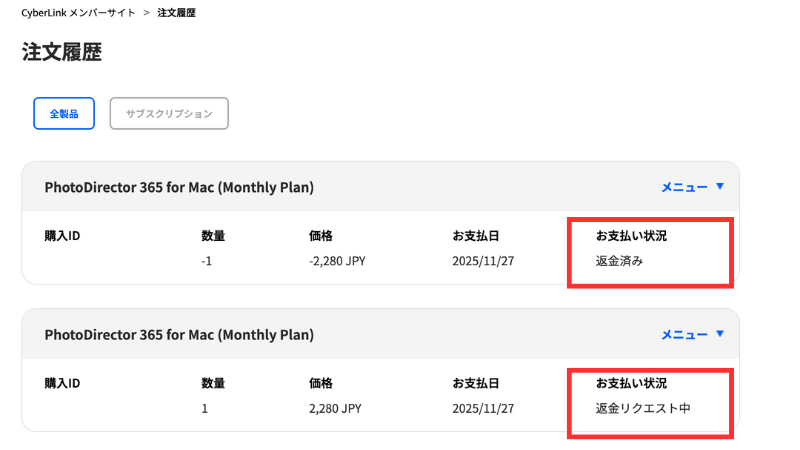Click the お支払い状況 label above 返金リクエスト中
This screenshot has width=800, height=450.
click(631, 383)
